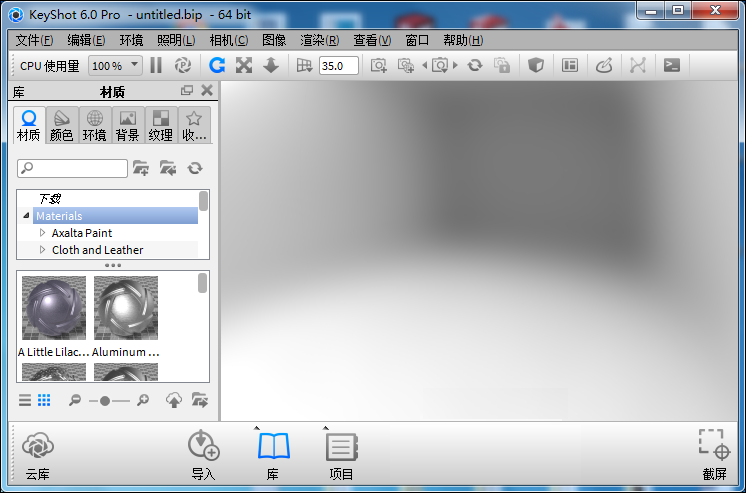The image size is (746, 493).
Task: Switch to grid thumbnail view
Action: tap(44, 400)
